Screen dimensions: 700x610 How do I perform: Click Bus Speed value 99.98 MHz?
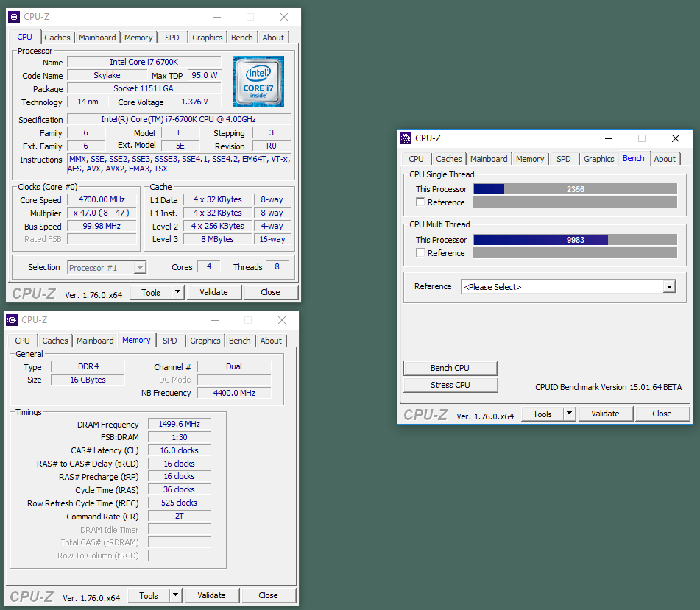point(102,226)
